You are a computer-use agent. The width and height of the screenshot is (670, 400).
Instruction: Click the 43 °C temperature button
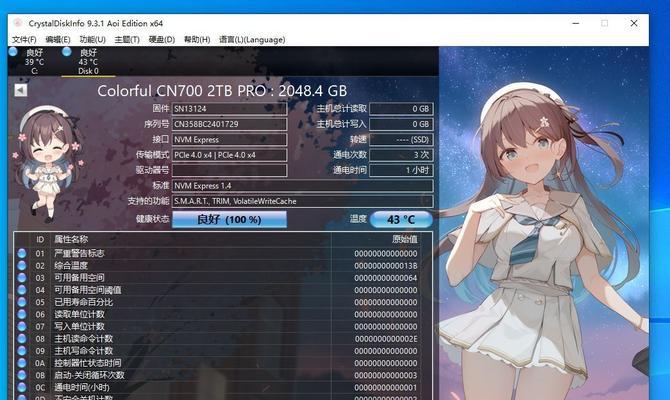click(x=401, y=220)
